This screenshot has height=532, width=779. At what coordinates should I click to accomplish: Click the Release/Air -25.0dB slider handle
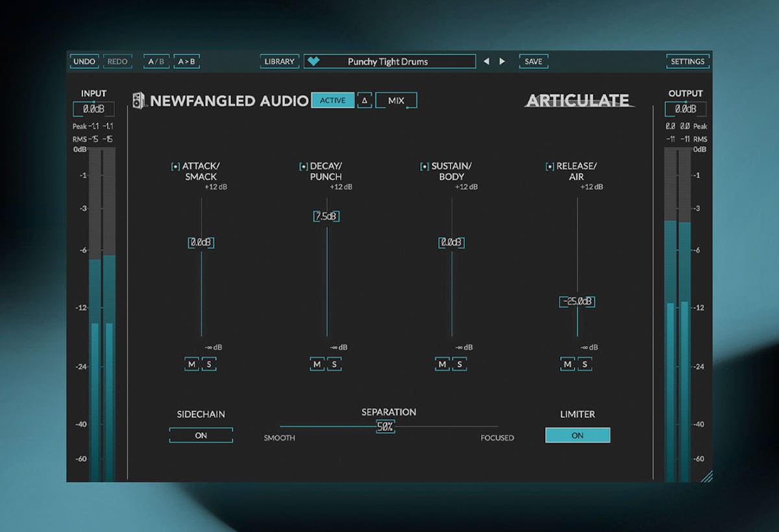pyautogui.click(x=577, y=302)
